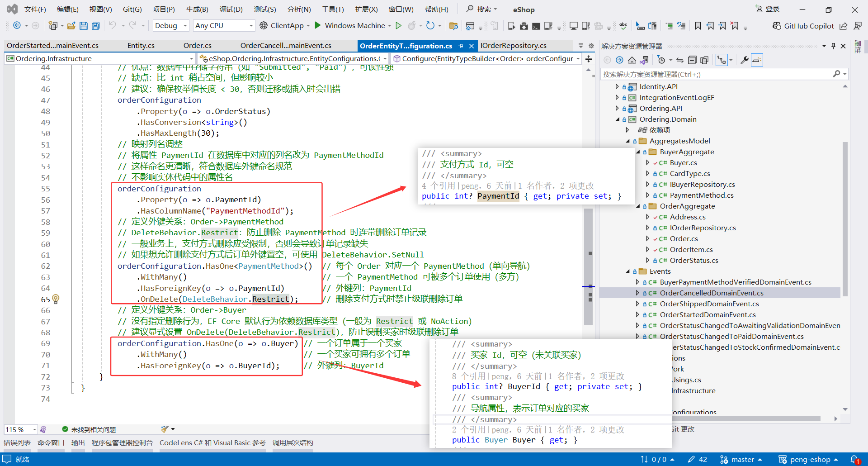Start debugging with the green play button
This screenshot has width=868, height=466.
(318, 25)
